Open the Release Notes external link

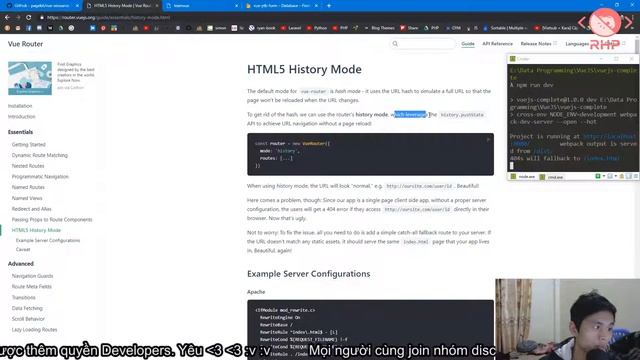538,44
